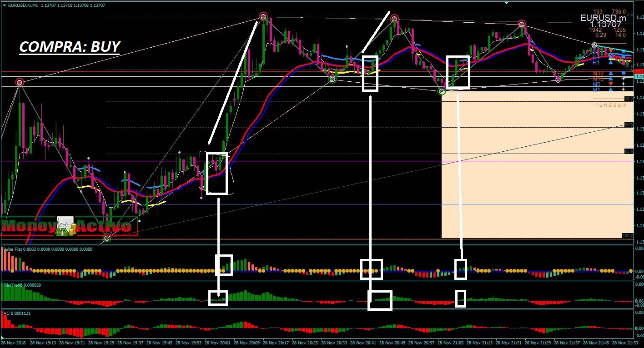Select the zigzag low marker near 20:33

pyautogui.click(x=332, y=80)
